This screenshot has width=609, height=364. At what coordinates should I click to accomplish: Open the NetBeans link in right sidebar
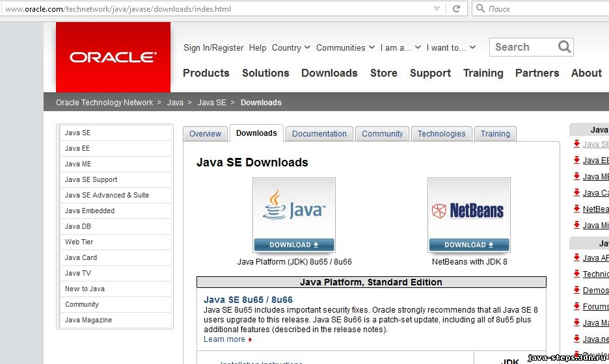click(x=596, y=209)
